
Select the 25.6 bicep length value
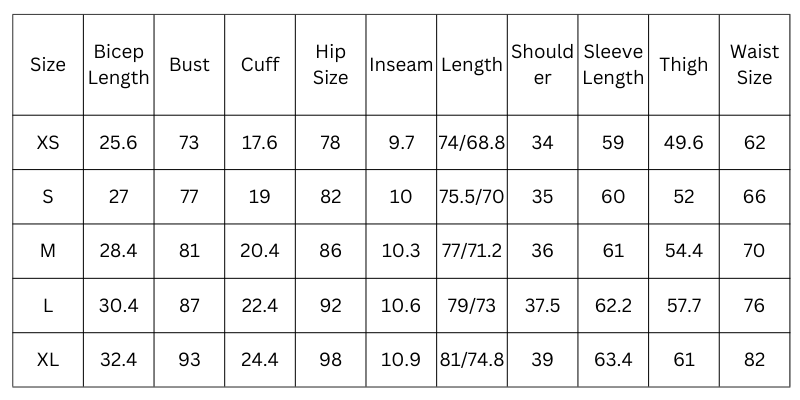click(x=118, y=143)
